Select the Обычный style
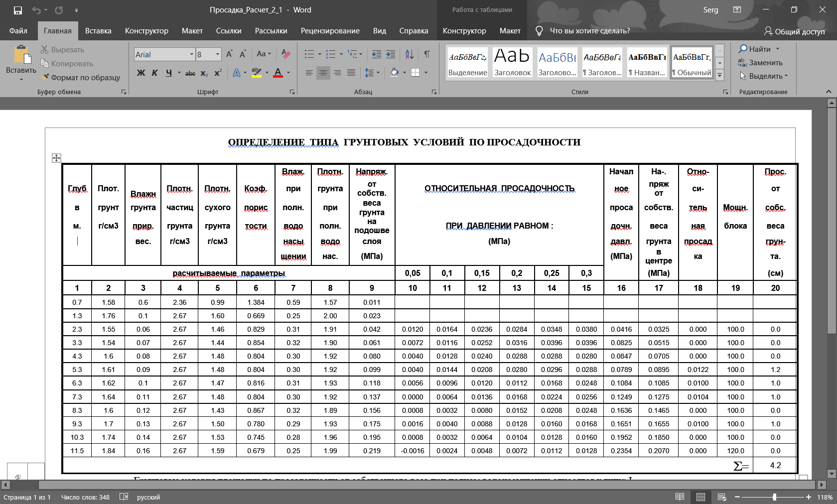 pos(692,62)
